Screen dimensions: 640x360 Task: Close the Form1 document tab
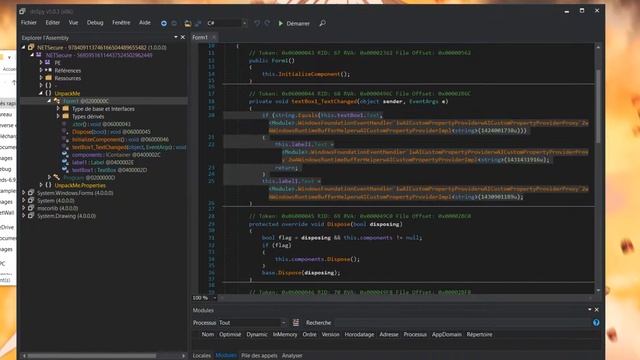click(214, 37)
